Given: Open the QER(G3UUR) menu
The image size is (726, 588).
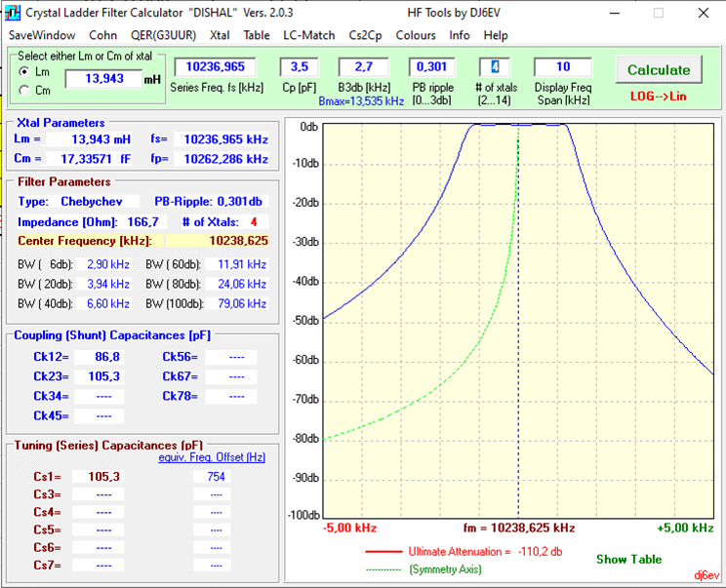Looking at the screenshot, I should coord(163,35).
